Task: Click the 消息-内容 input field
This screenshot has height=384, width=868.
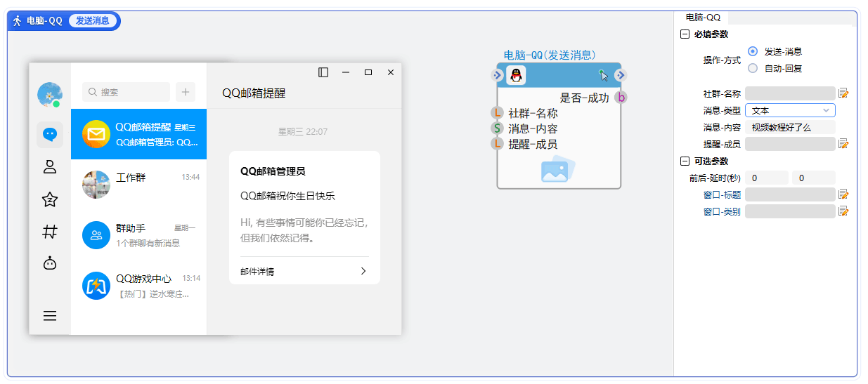Action: [790, 127]
